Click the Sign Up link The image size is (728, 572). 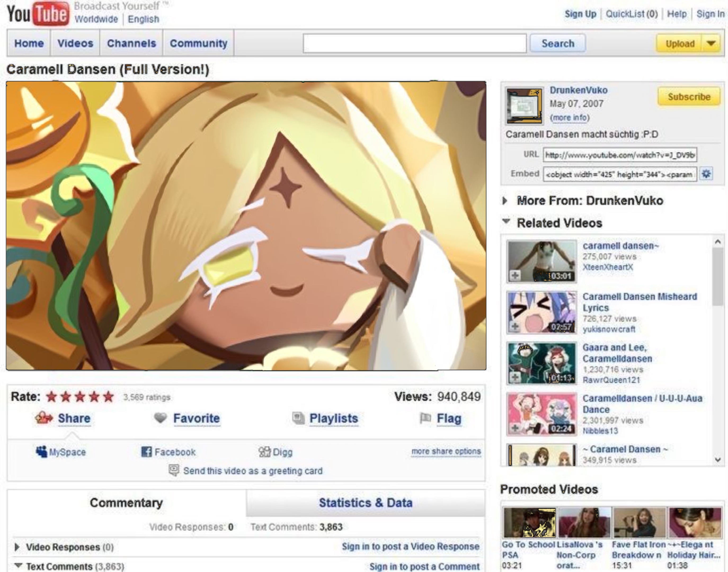pos(580,14)
